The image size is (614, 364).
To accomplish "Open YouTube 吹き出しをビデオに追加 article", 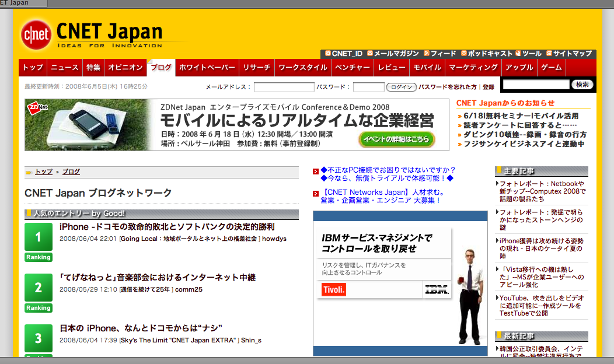I will pyautogui.click(x=542, y=306).
